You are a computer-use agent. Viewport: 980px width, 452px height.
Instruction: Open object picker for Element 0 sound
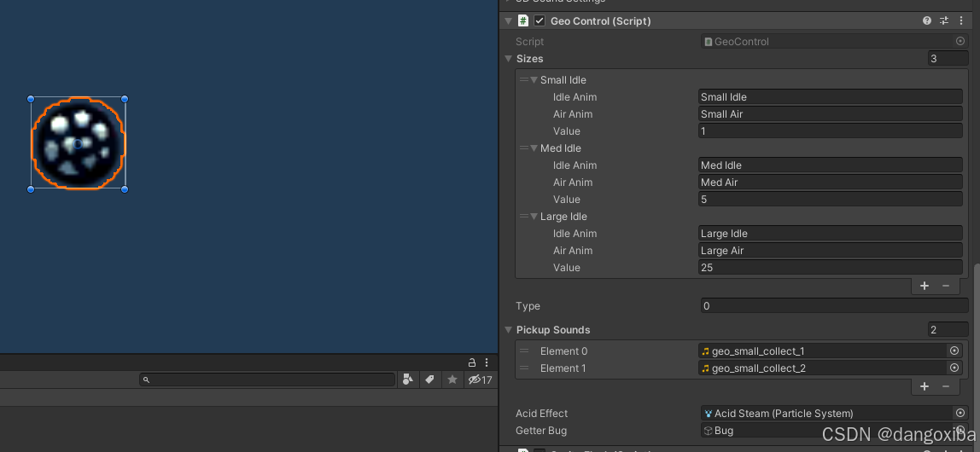coord(954,351)
